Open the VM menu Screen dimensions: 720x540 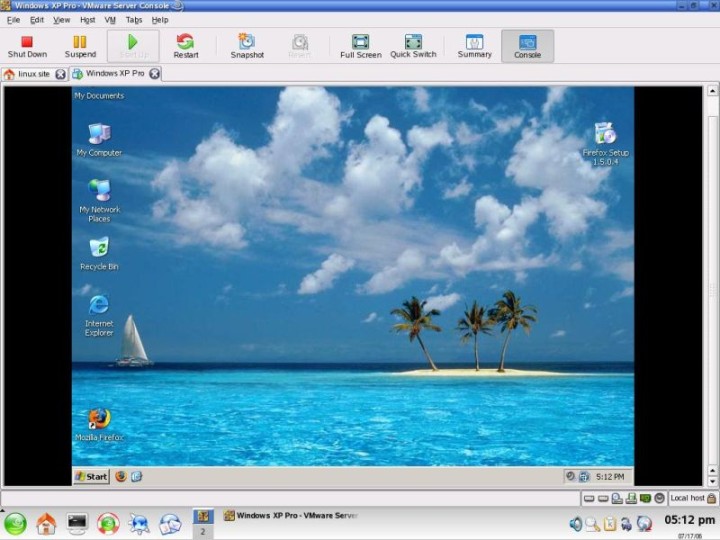110,20
